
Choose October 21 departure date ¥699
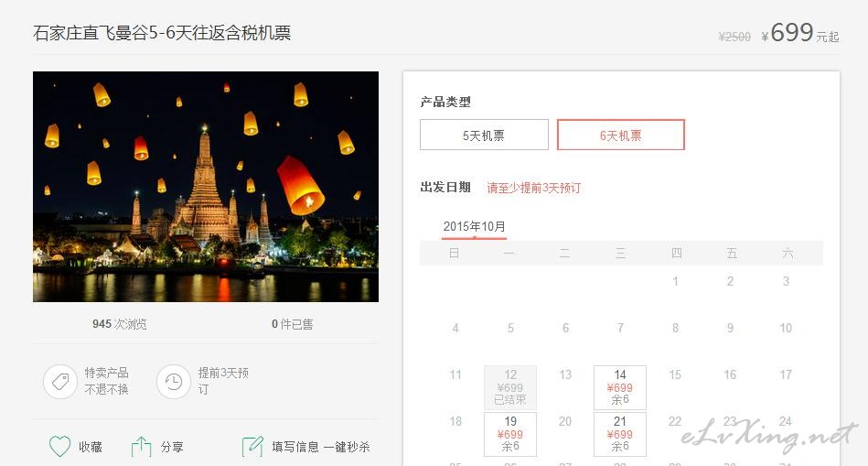pos(620,434)
